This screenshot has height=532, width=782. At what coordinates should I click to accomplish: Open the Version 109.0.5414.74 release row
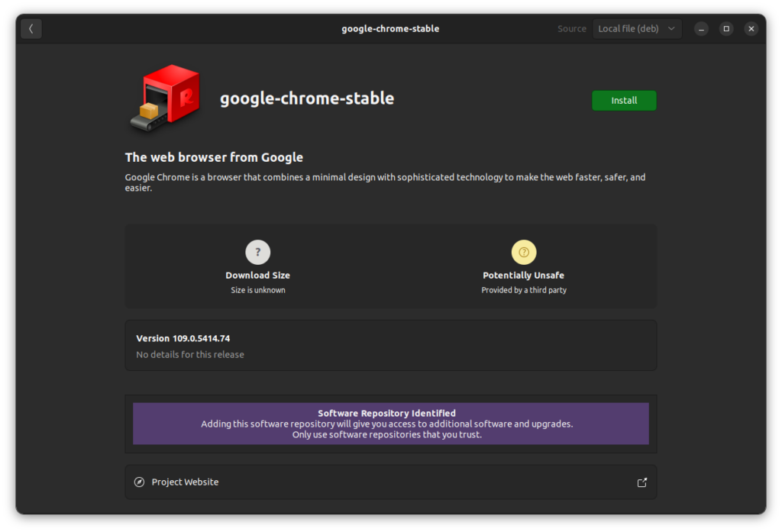tap(390, 346)
